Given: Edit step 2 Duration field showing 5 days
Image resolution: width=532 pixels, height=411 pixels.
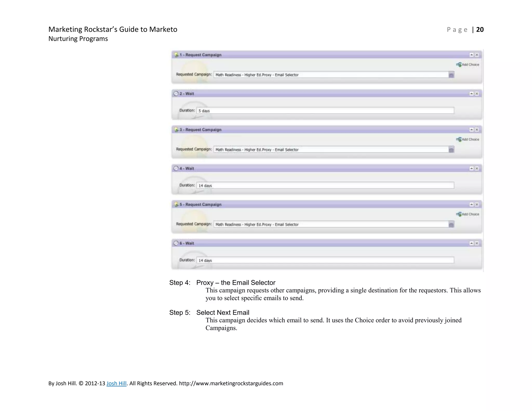Looking at the screenshot, I should [x=325, y=111].
